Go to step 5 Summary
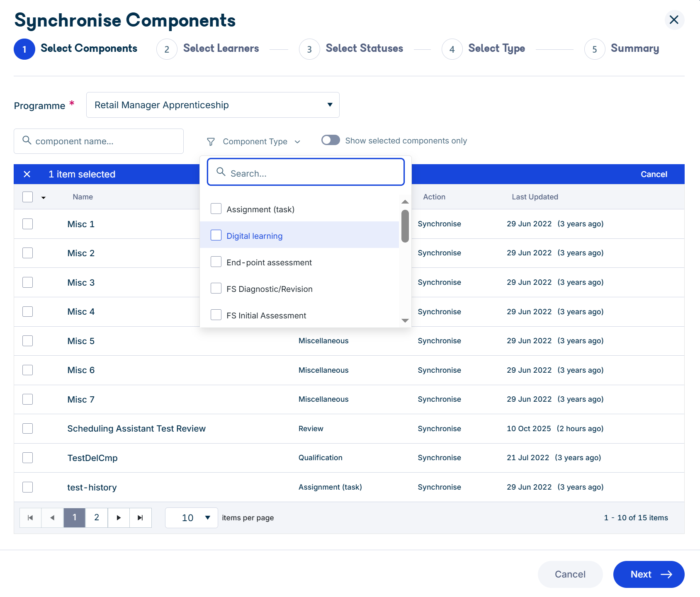The width and height of the screenshot is (700, 597). pyautogui.click(x=622, y=49)
